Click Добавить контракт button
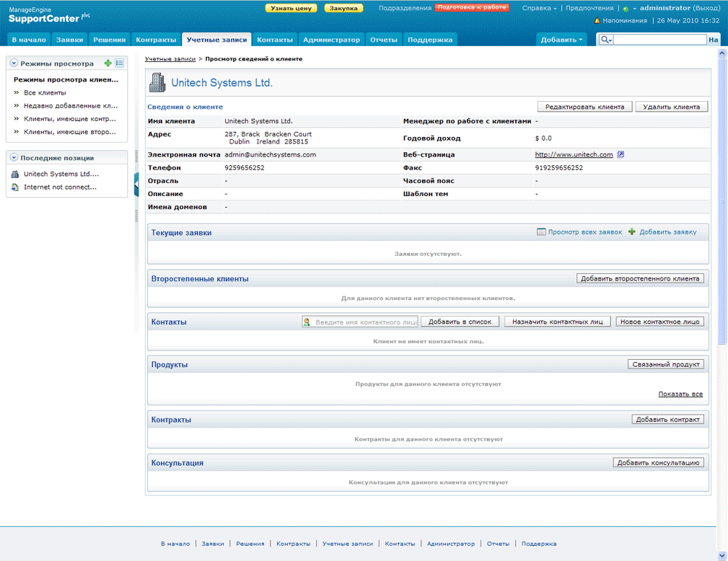Image resolution: width=728 pixels, height=561 pixels. pyautogui.click(x=667, y=420)
